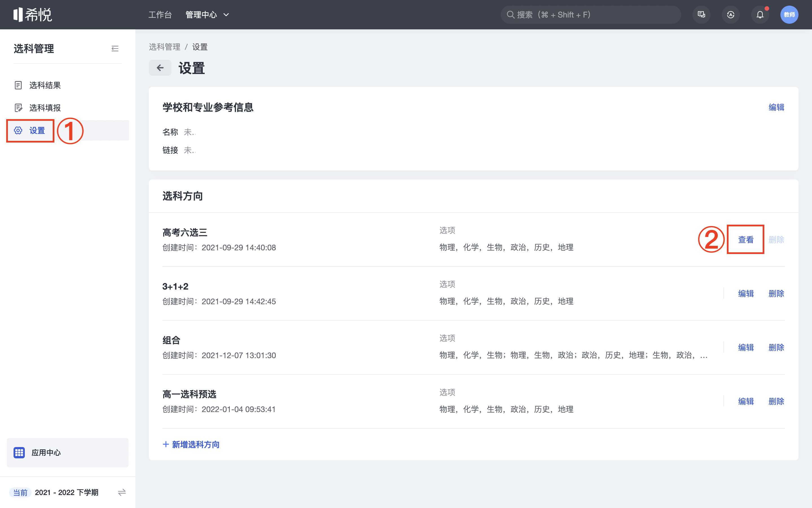Switch semester with swap arrows icon

[x=122, y=492]
